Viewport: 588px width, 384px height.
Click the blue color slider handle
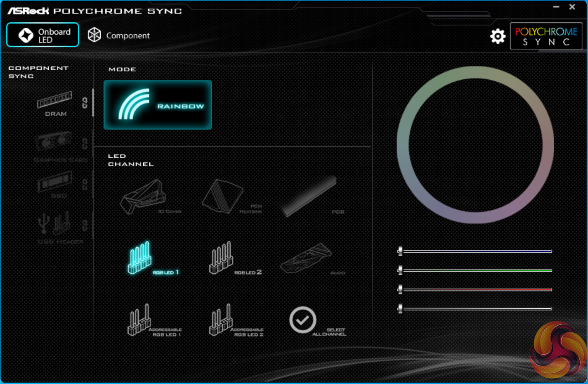tap(400, 251)
